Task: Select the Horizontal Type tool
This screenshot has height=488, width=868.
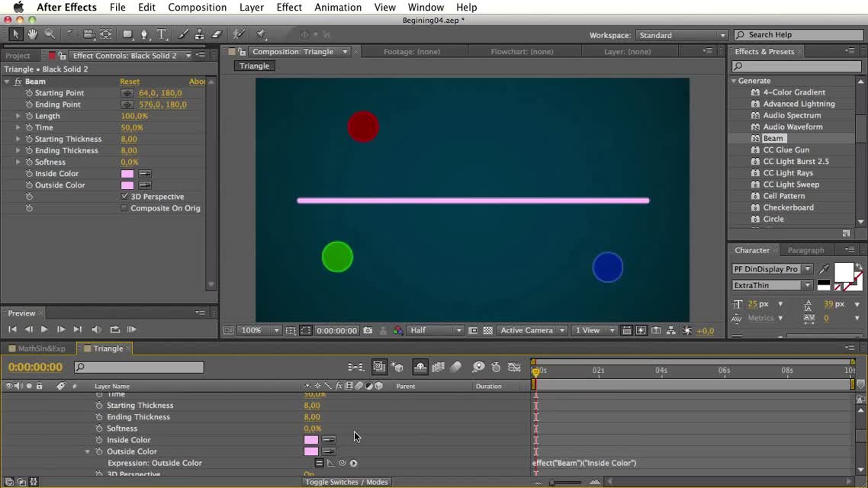Action: coord(162,34)
